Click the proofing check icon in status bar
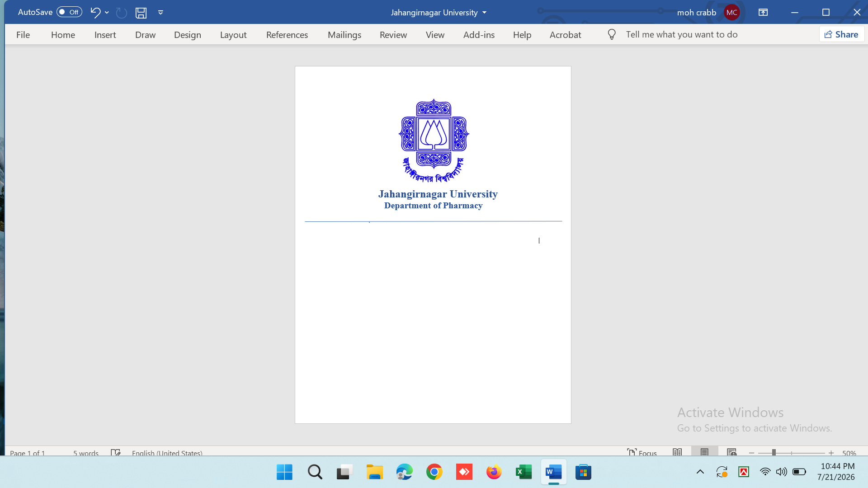 tap(116, 452)
